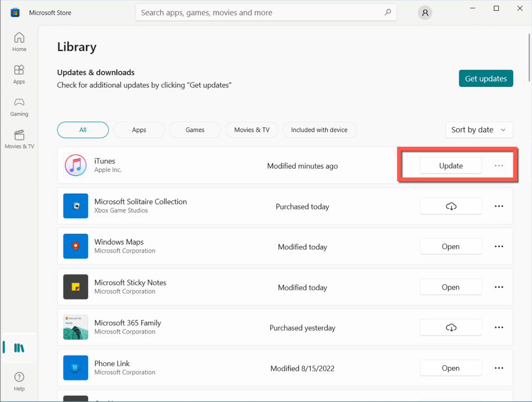Click the Library icon in sidebar

19,348
